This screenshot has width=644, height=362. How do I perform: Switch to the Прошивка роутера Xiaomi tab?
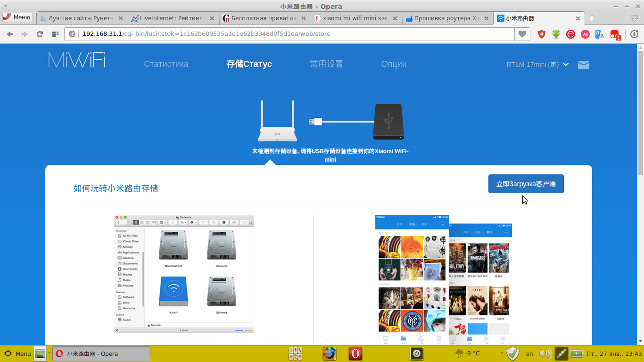tap(447, 18)
